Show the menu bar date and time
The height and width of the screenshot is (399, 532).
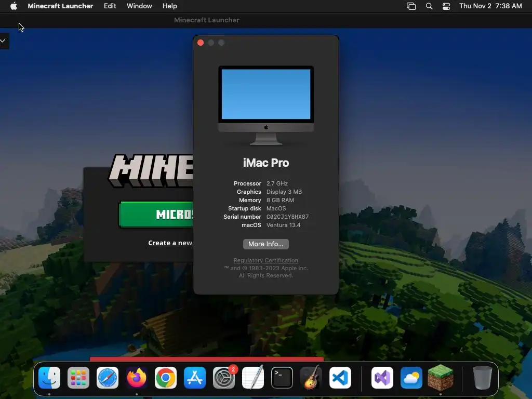pyautogui.click(x=490, y=6)
